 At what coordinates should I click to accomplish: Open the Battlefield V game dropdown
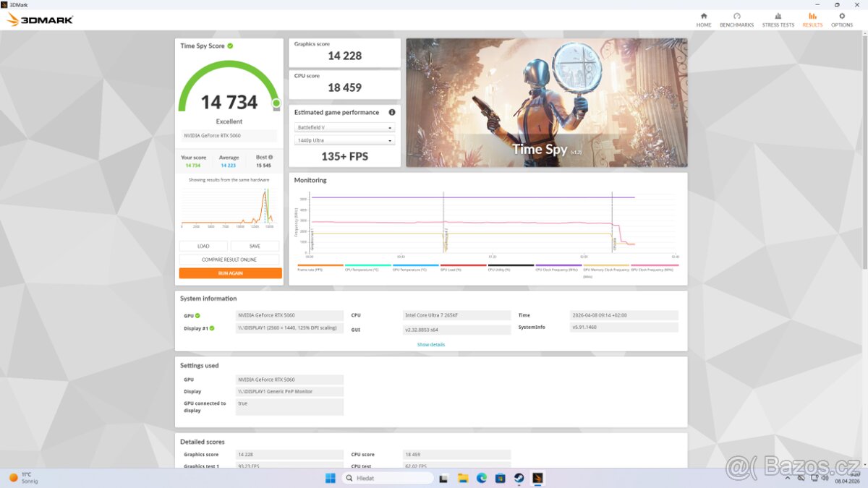tap(344, 127)
